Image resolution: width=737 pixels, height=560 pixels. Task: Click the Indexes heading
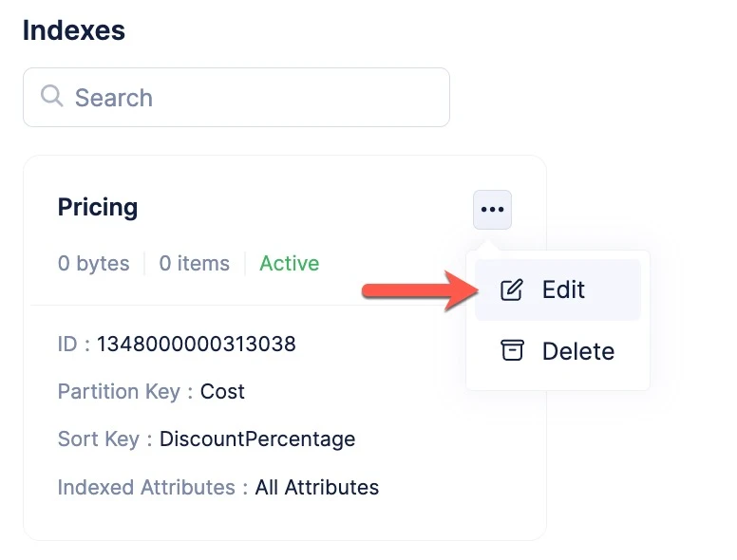pyautogui.click(x=74, y=30)
